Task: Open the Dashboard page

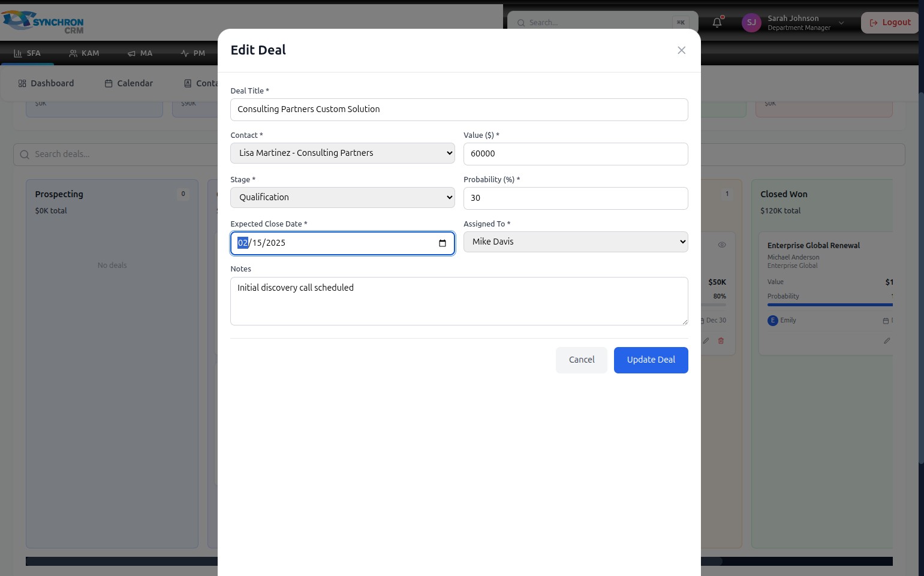Action: 46,83
